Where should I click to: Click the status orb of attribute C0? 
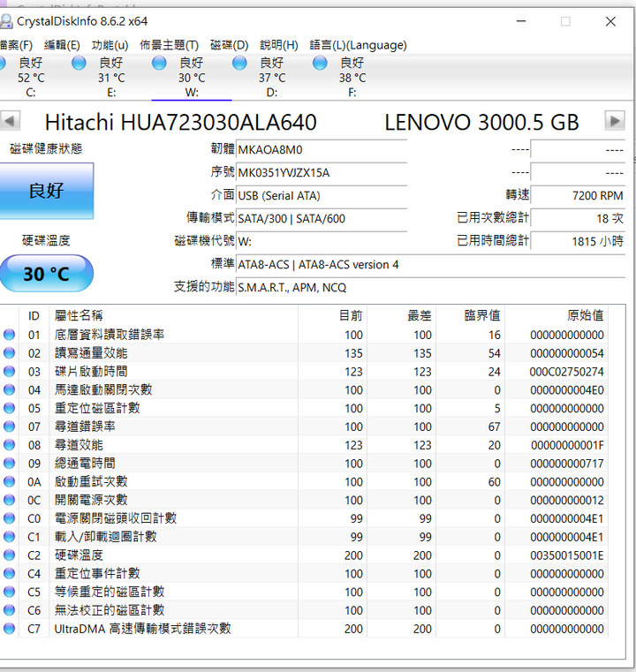[9, 519]
